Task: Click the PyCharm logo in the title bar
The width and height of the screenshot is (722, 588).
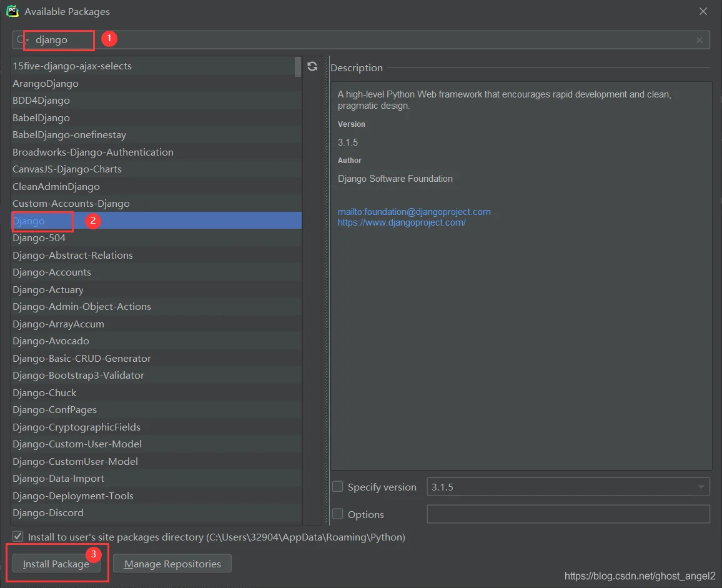Action: pyautogui.click(x=12, y=11)
